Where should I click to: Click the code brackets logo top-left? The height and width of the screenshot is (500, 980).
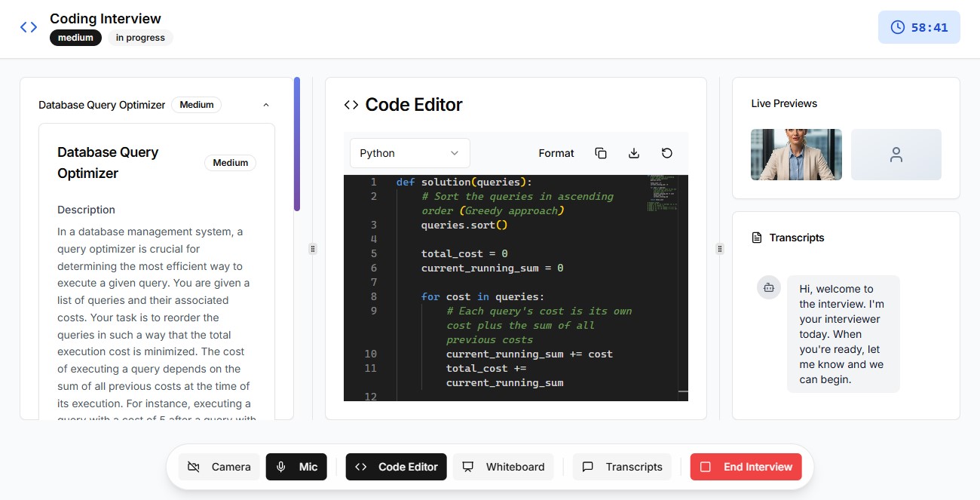(x=28, y=26)
